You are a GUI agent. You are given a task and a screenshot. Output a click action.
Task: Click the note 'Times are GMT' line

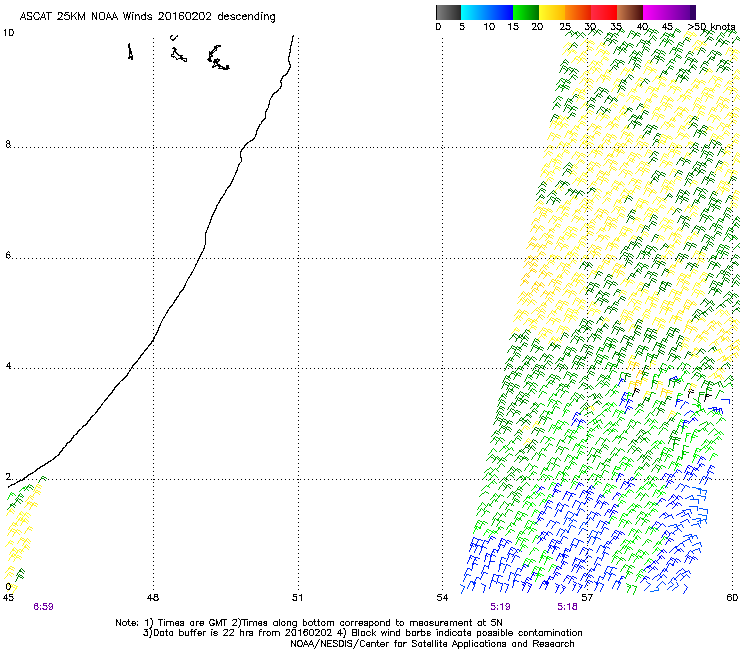point(309,623)
